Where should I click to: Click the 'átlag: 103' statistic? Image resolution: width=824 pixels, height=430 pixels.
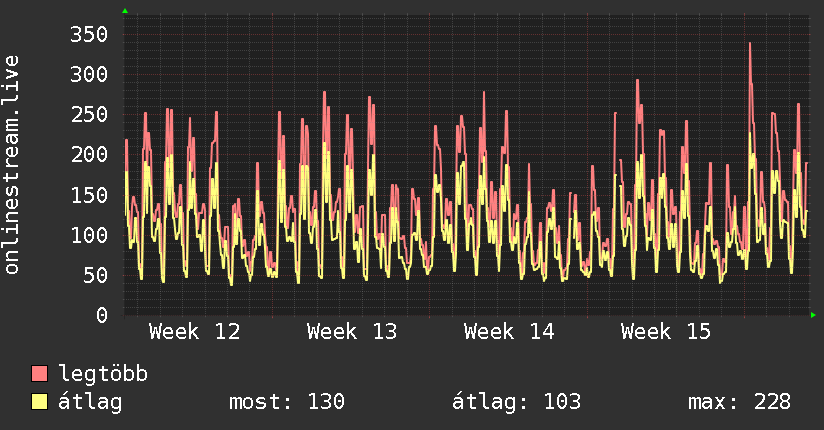point(517,402)
